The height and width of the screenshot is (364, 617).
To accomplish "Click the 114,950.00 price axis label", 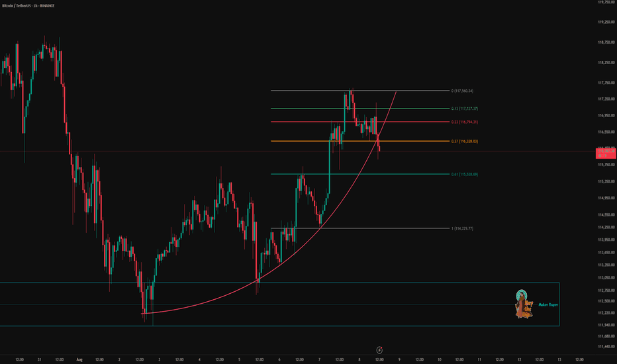I will coord(606,198).
